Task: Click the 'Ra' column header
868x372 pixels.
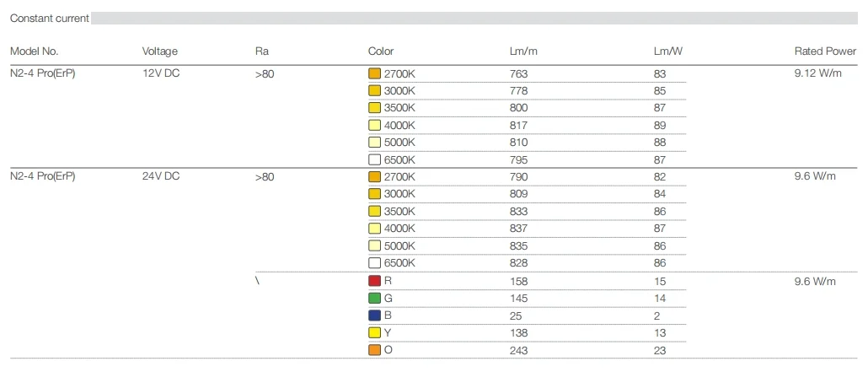Action: pyautogui.click(x=261, y=51)
